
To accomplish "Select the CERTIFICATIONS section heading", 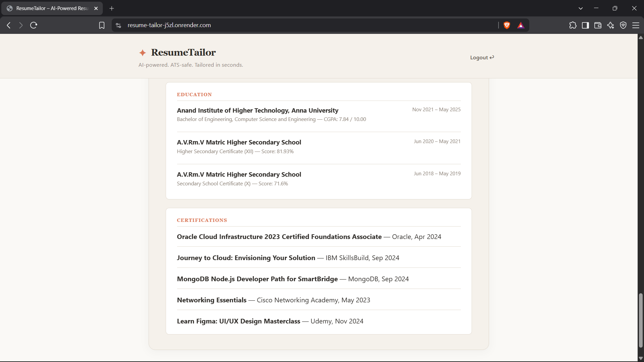I will click(202, 220).
